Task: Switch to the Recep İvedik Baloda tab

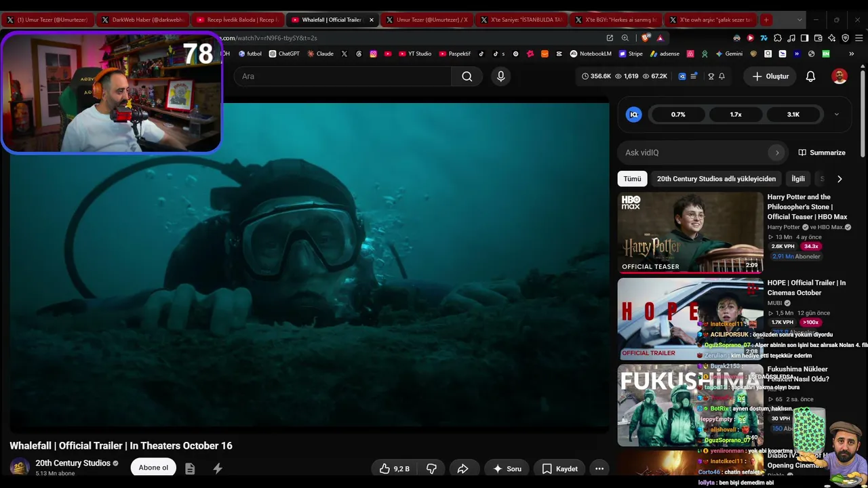Action: coord(237,20)
